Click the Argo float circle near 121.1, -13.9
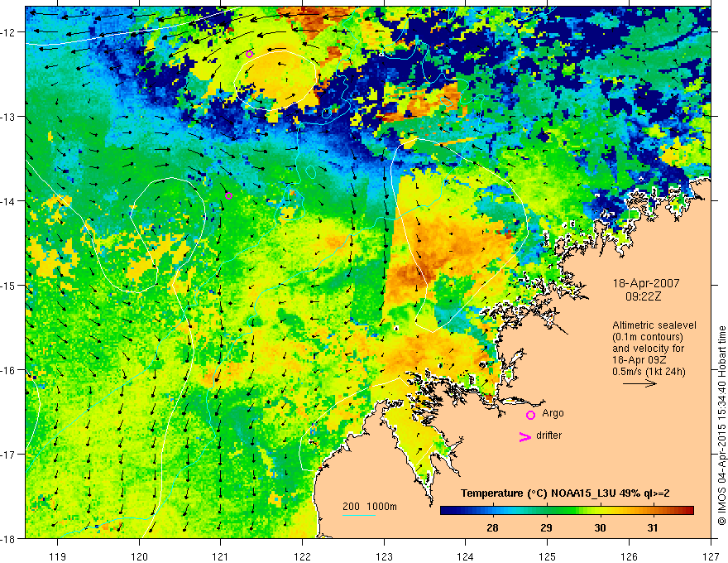 coord(228,195)
